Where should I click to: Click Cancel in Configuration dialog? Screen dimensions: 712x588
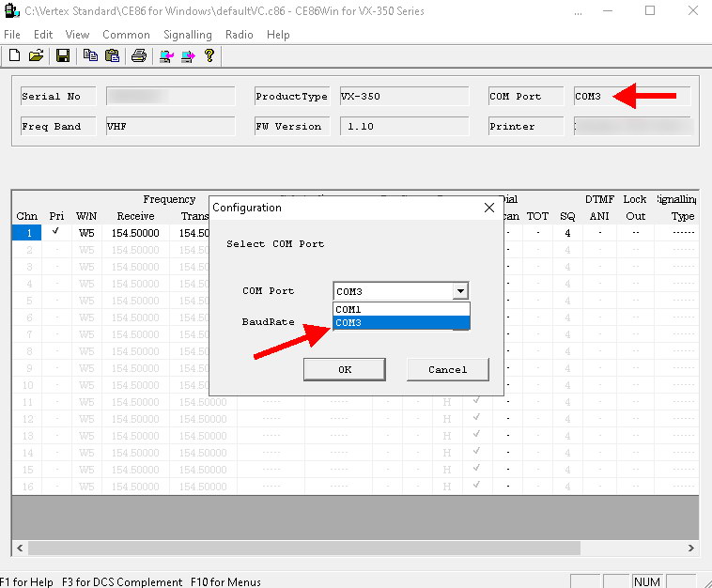(448, 369)
